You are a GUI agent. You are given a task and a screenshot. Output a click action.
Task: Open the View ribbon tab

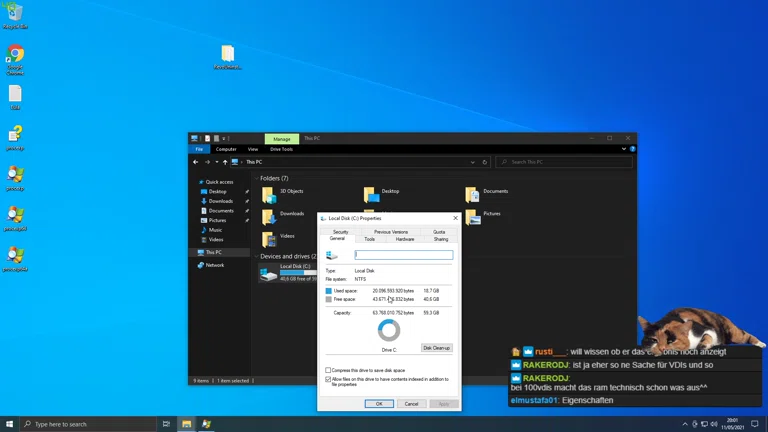click(x=253, y=149)
